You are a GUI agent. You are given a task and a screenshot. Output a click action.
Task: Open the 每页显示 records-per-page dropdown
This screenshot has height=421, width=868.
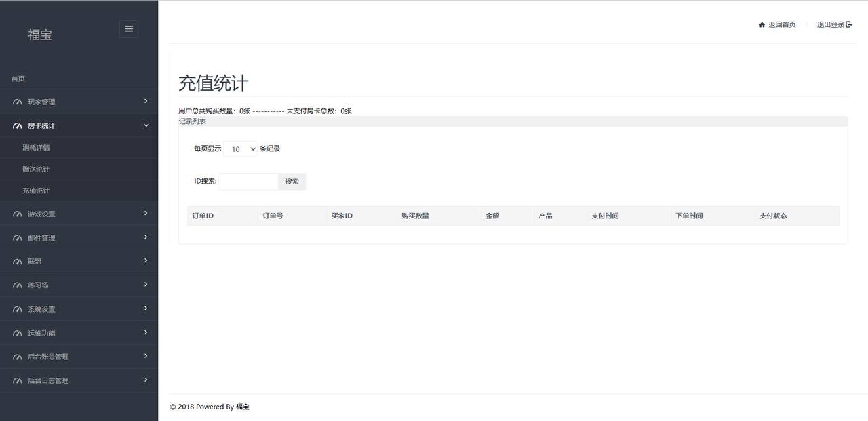pos(240,149)
